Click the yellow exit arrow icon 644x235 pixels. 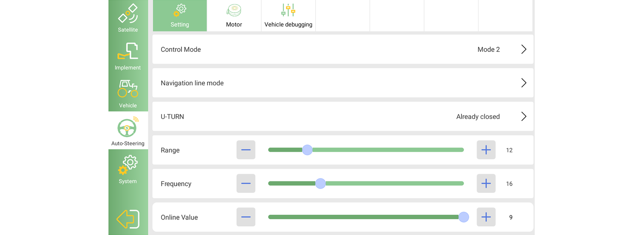pyautogui.click(x=128, y=219)
